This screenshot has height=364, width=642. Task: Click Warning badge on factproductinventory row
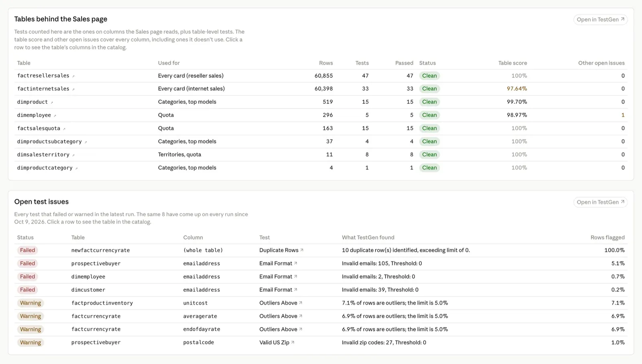coord(30,303)
